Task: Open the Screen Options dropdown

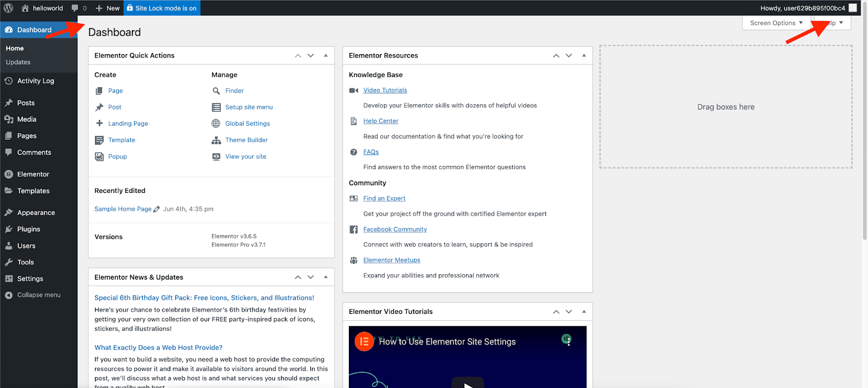Action: click(x=776, y=23)
